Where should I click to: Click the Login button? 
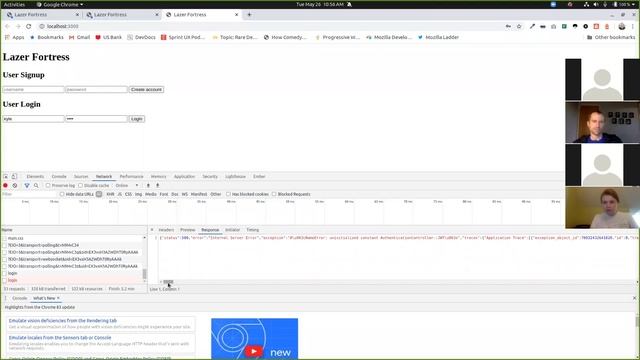point(136,119)
